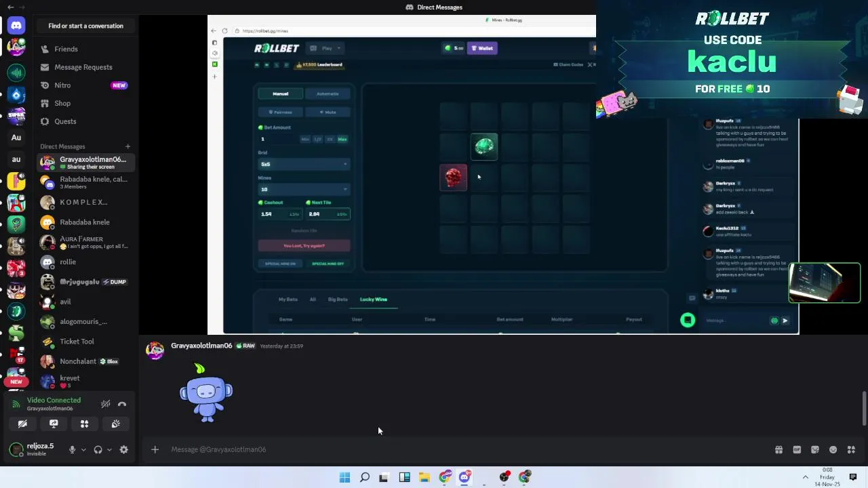The height and width of the screenshot is (488, 868).
Task: Click the emerald gem tile in the stream
Action: click(484, 147)
